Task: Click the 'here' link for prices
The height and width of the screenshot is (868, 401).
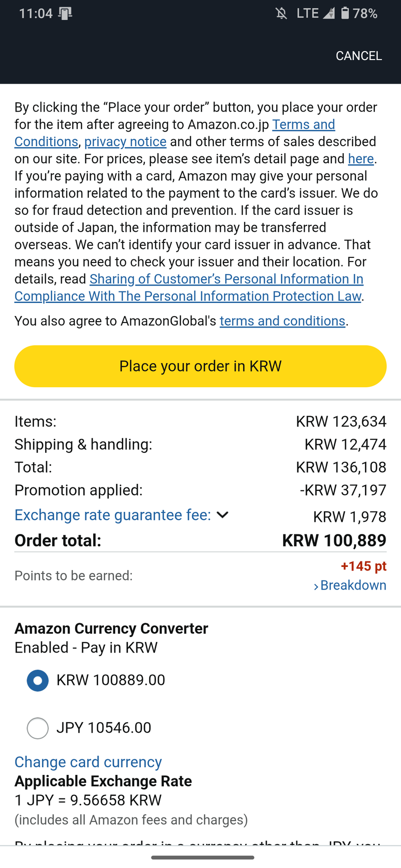Action: [x=361, y=159]
